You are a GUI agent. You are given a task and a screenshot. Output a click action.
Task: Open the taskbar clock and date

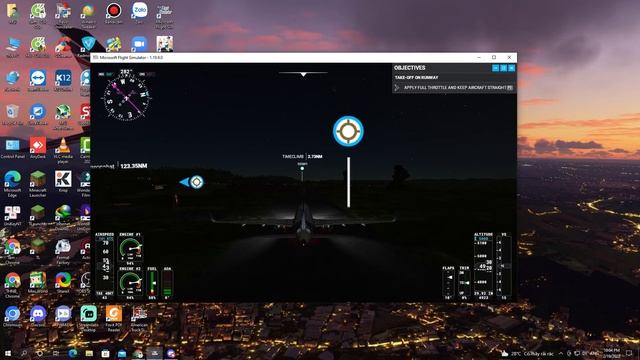[x=611, y=353]
